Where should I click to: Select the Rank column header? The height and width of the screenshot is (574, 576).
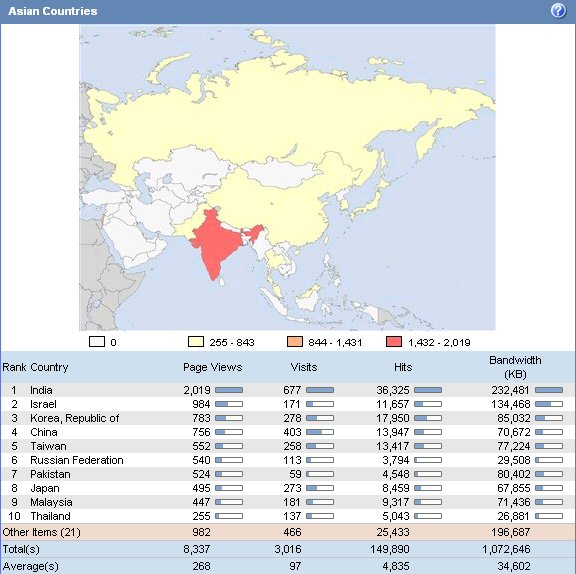14,367
